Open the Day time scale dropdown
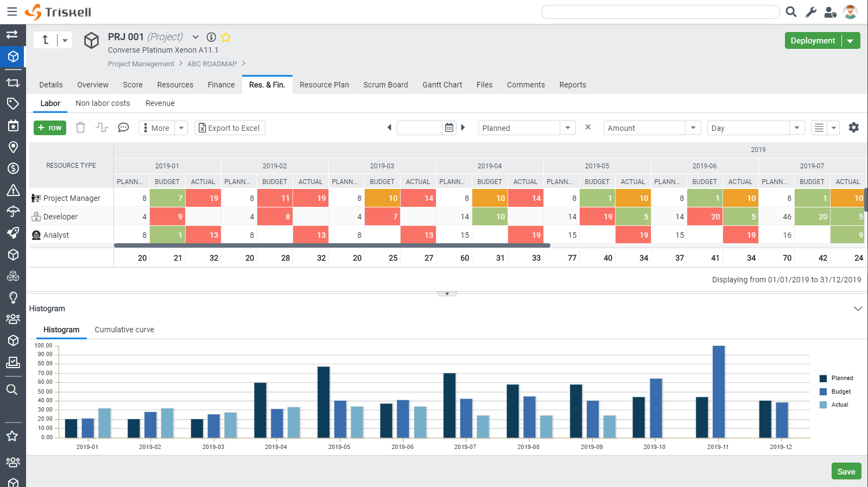The image size is (868, 487). click(756, 128)
